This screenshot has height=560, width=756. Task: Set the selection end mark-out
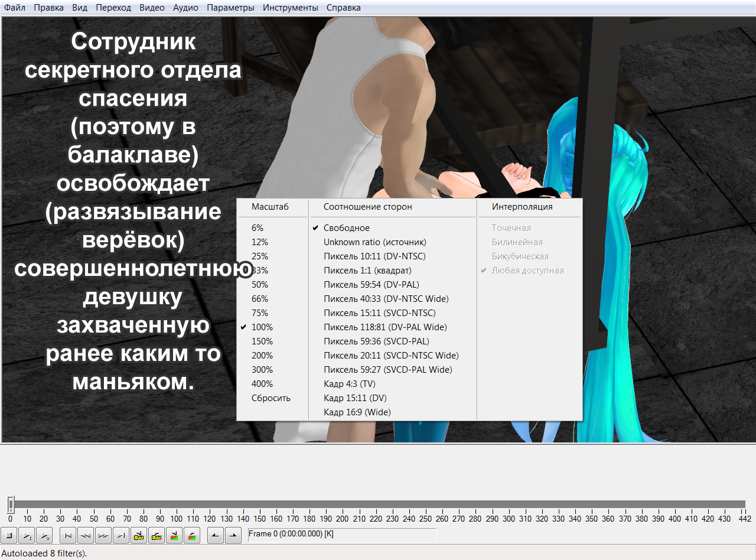click(x=233, y=535)
